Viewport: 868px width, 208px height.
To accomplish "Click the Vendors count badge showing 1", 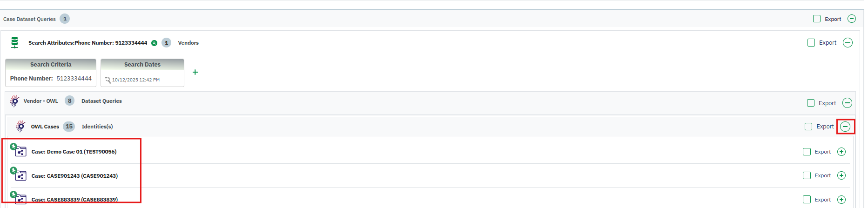I will pyautogui.click(x=166, y=43).
